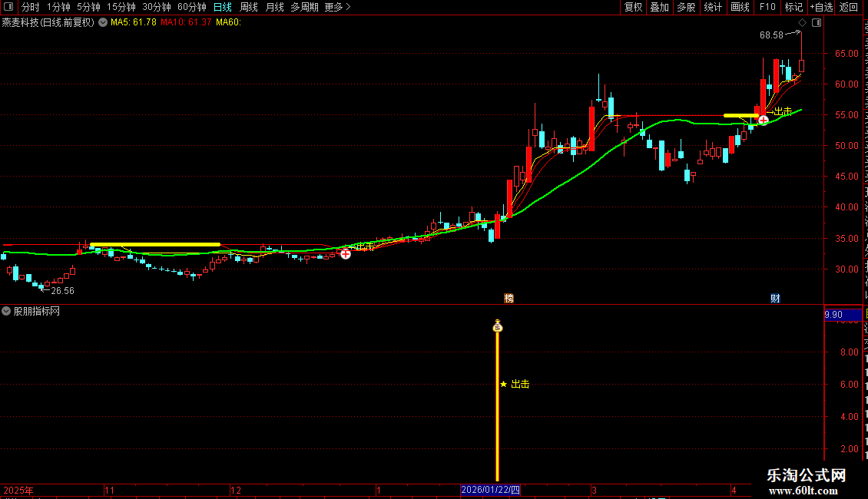
Task: Select the 60分钟 period tab
Action: (192, 7)
